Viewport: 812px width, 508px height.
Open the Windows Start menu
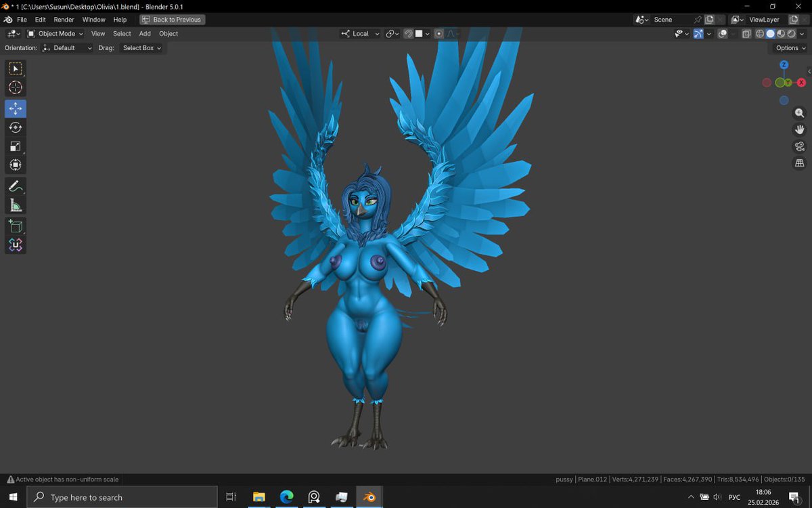pos(13,497)
